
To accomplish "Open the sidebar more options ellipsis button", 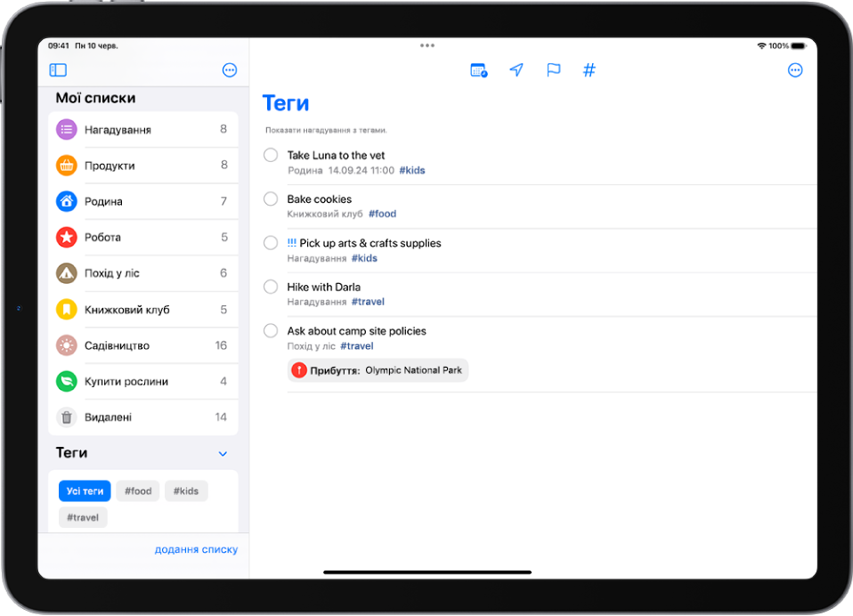I will click(x=230, y=69).
